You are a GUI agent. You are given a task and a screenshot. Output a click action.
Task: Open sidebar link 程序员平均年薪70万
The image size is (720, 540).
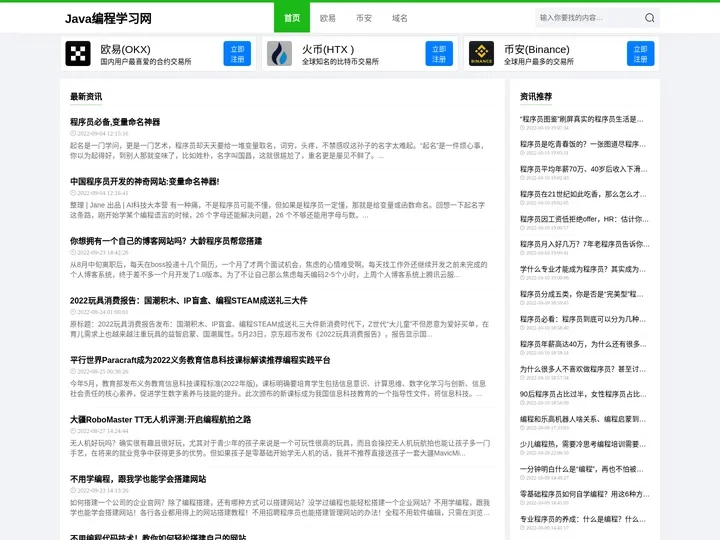584,169
